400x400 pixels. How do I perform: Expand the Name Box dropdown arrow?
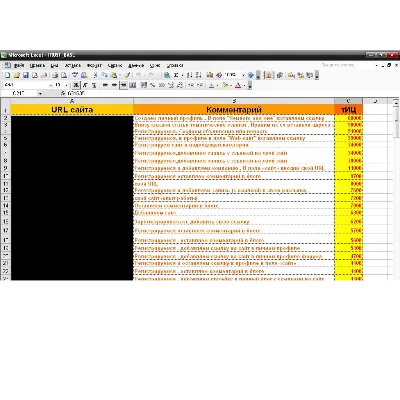click(40, 93)
